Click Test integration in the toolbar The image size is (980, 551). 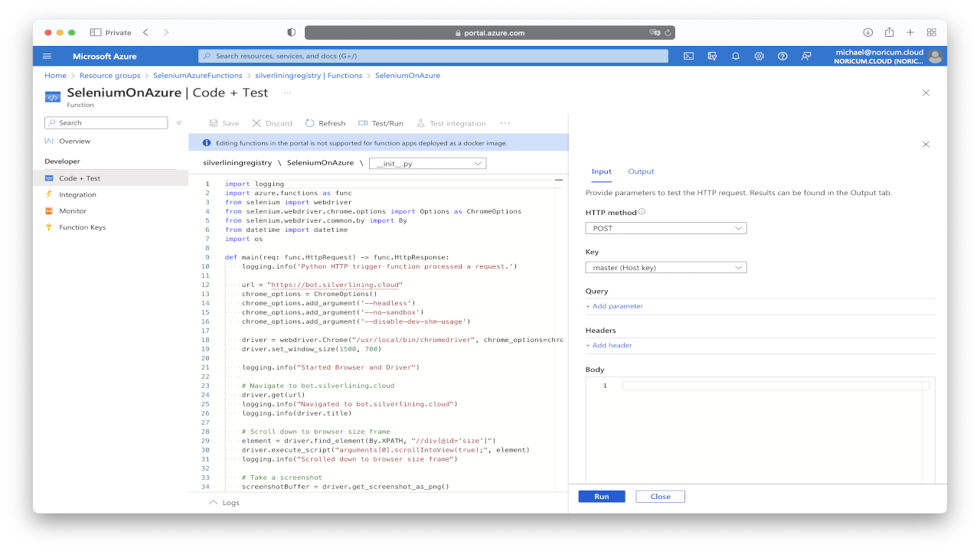pyautogui.click(x=451, y=123)
